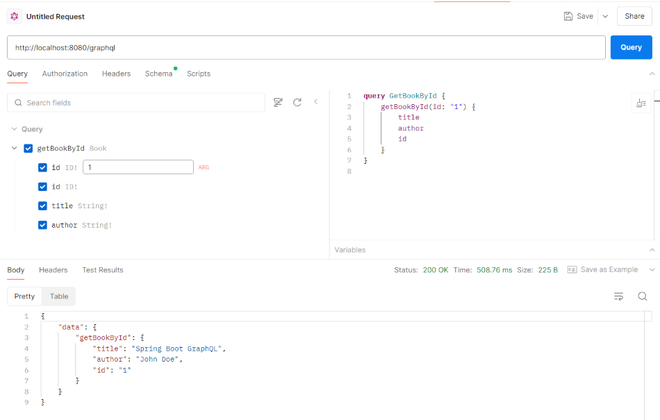Click the beautify query icon in the editor

pyautogui.click(x=641, y=103)
